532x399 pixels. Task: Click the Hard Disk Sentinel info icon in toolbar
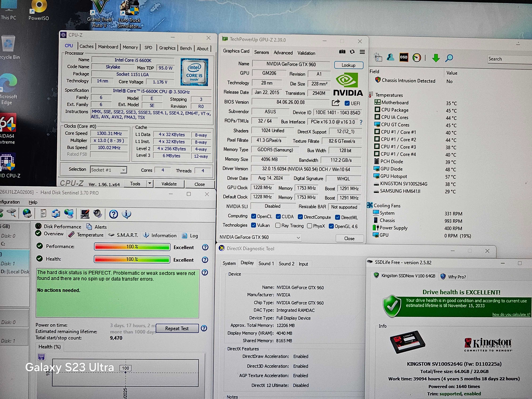click(126, 214)
